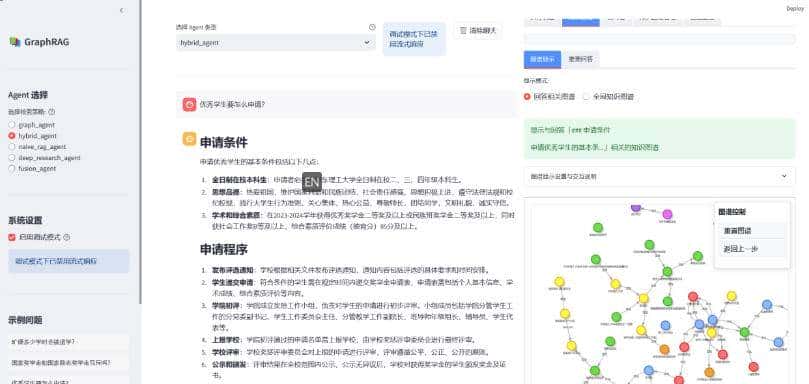Click 重置图谱 in graph control panel
The height and width of the screenshot is (384, 809).
click(751, 231)
